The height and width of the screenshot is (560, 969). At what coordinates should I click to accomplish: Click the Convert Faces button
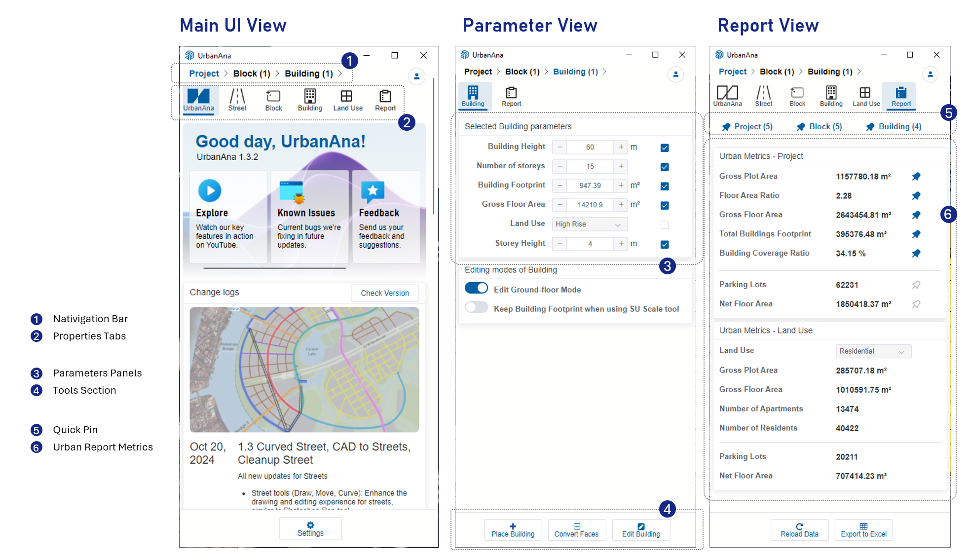(x=576, y=530)
